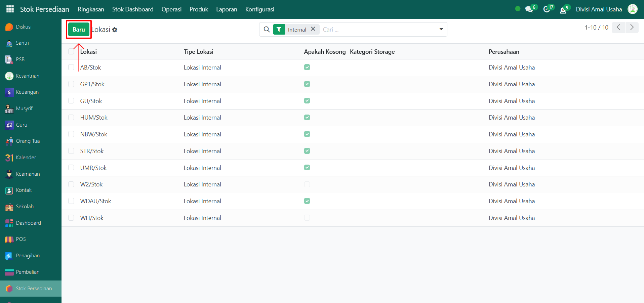
Task: Click the Baru button
Action: coord(79,30)
